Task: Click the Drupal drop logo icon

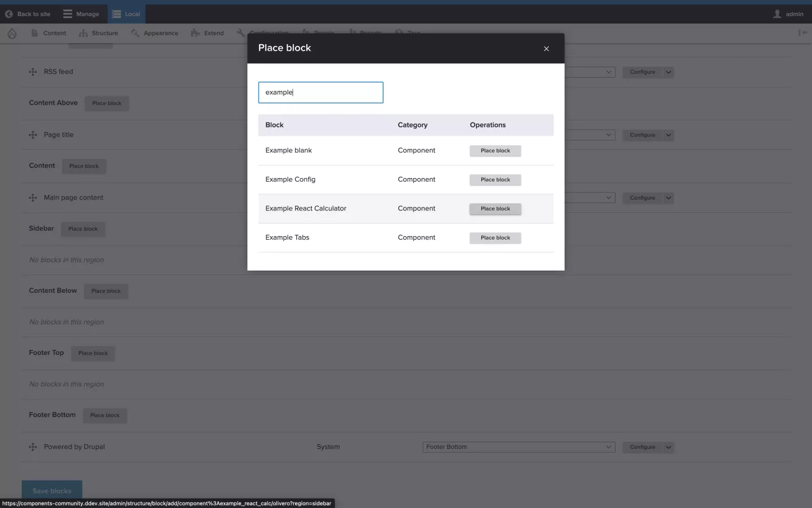Action: click(12, 33)
